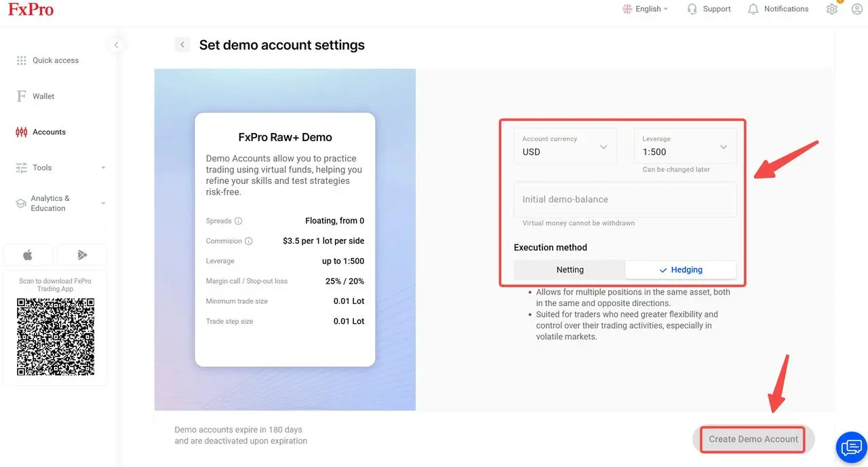Collapse the sidebar with the chevron
This screenshot has width=868, height=467.
coord(116,45)
